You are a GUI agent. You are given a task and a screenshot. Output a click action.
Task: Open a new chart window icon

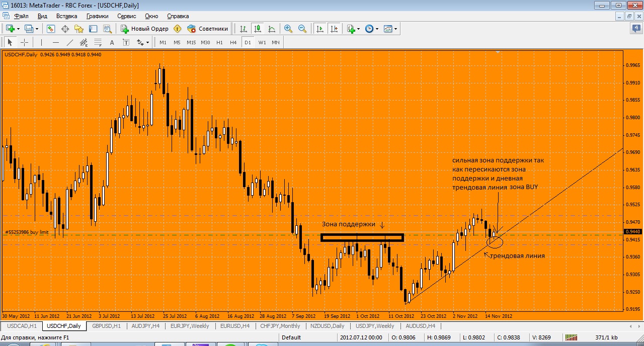(x=10, y=29)
